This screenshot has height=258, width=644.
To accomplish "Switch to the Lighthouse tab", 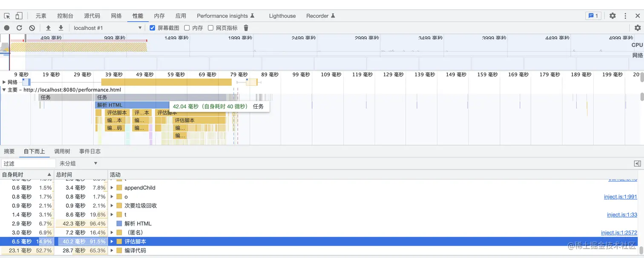I will pos(282,16).
